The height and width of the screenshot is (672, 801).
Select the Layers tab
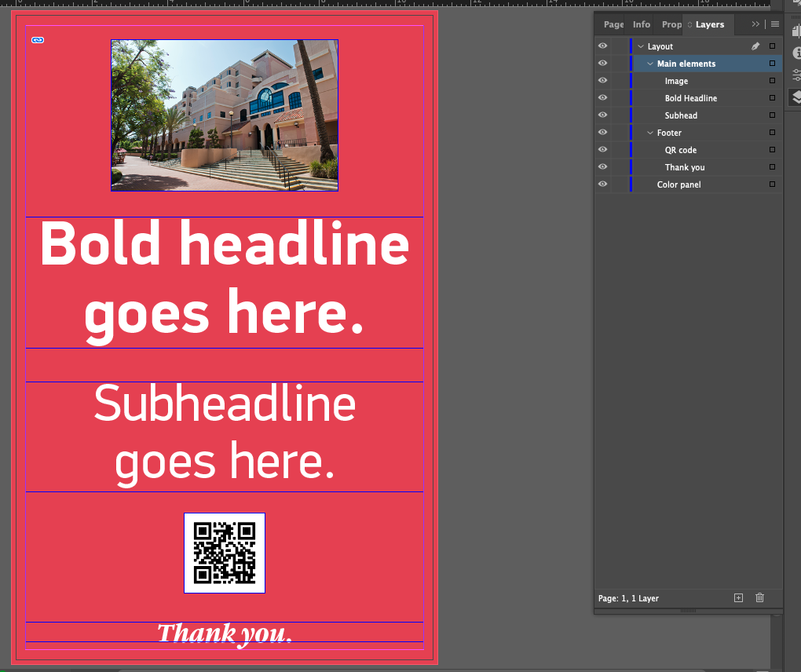click(x=710, y=24)
